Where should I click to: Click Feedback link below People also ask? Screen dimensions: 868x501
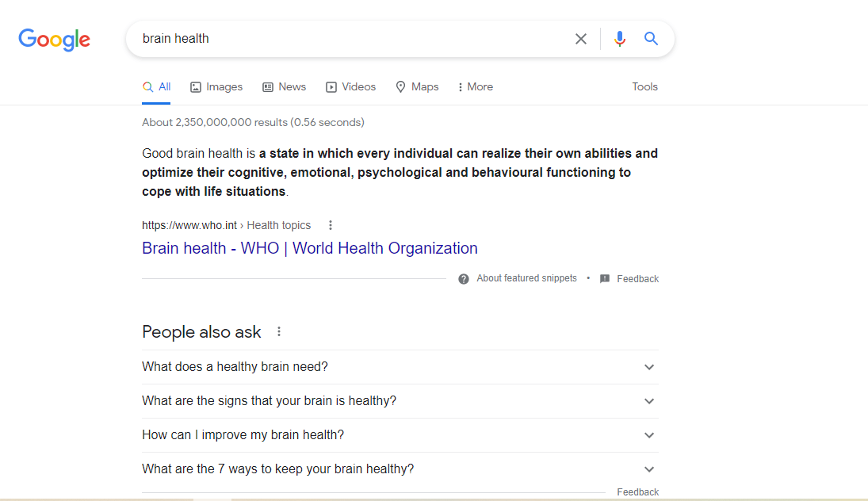pyautogui.click(x=637, y=491)
